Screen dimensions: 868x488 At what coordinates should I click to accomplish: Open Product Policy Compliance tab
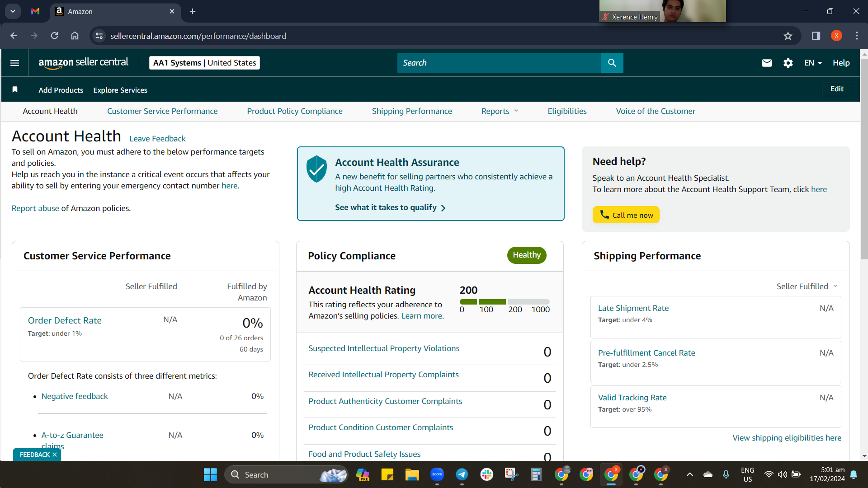pyautogui.click(x=295, y=111)
